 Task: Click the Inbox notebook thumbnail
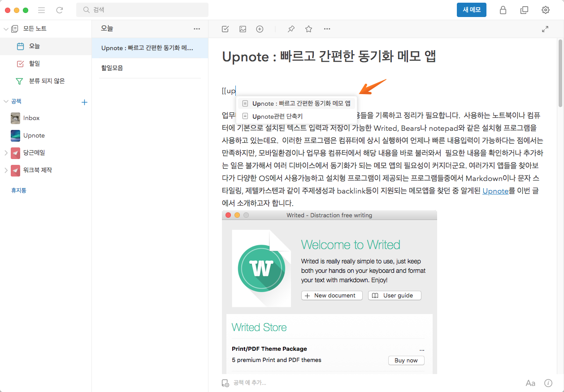coord(15,118)
